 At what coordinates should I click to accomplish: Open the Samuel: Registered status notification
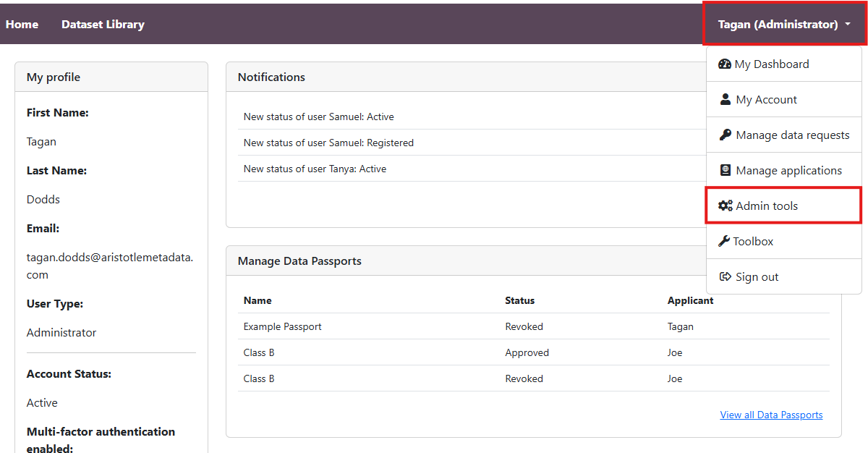click(x=328, y=143)
